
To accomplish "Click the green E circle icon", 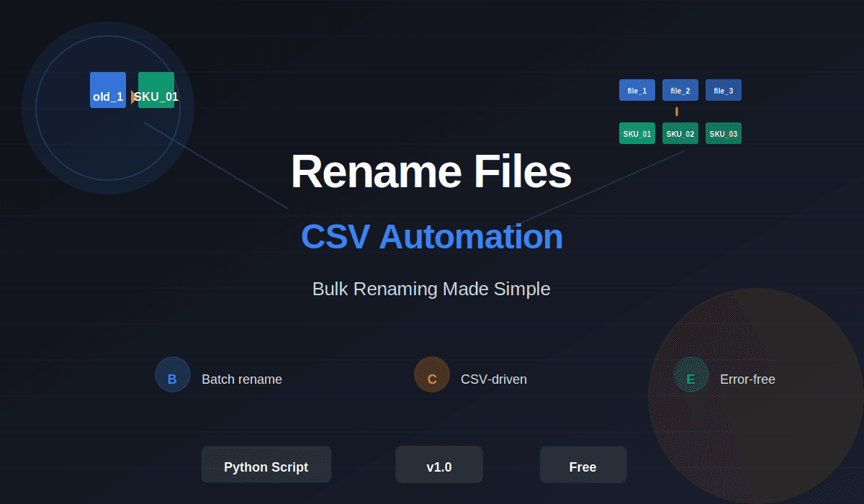I will pyautogui.click(x=691, y=375).
